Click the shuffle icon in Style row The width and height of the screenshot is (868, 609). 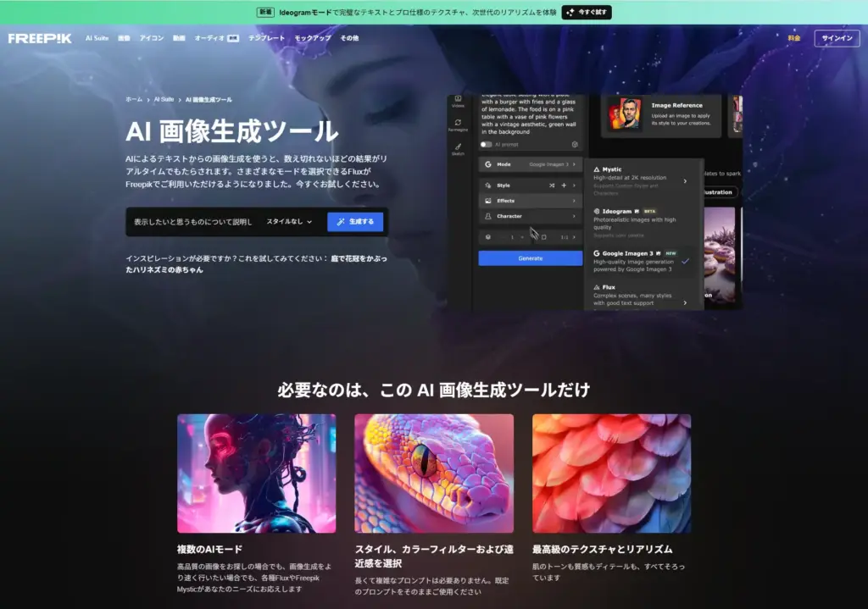click(552, 185)
